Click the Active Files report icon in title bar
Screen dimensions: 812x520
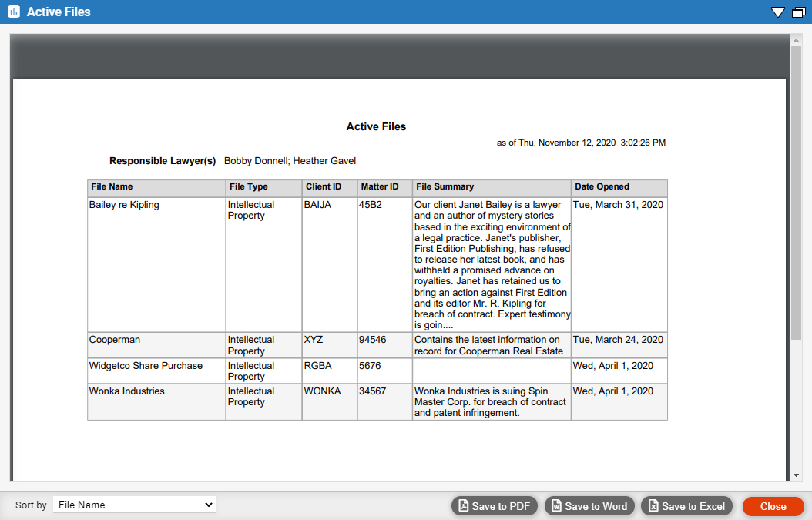(x=14, y=12)
